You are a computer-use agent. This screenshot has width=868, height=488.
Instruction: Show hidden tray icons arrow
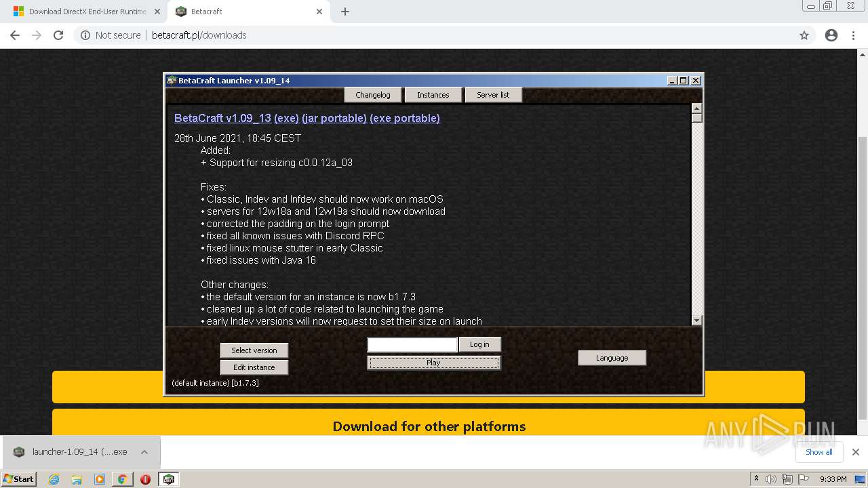[x=756, y=479]
